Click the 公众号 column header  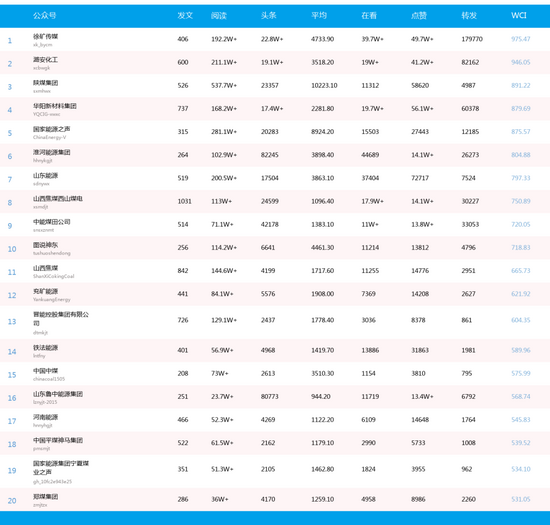(x=45, y=15)
